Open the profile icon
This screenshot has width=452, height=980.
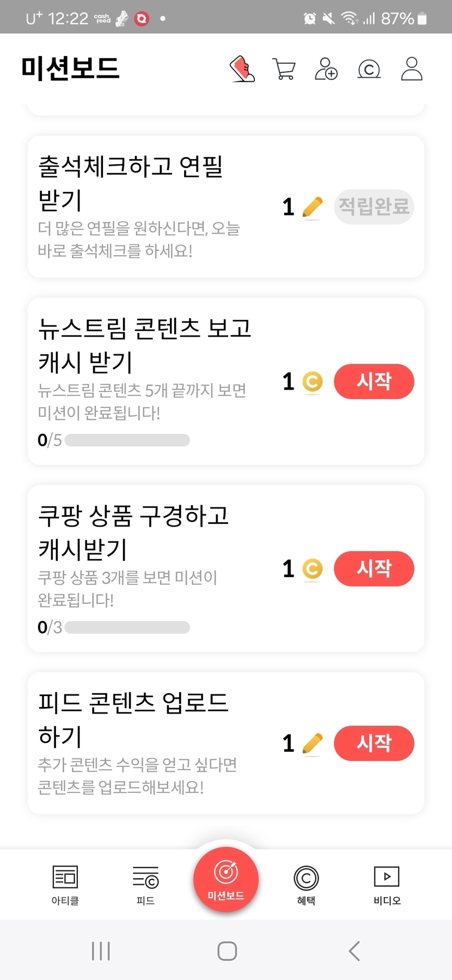click(x=412, y=69)
